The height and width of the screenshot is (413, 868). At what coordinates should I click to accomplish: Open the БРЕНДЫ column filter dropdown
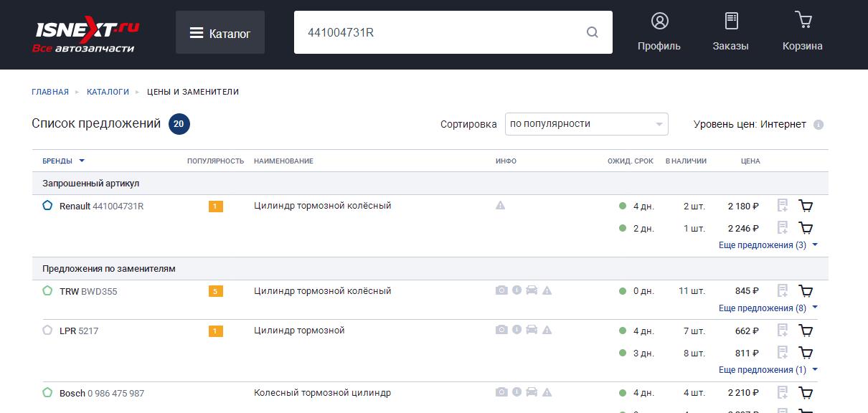coord(64,161)
